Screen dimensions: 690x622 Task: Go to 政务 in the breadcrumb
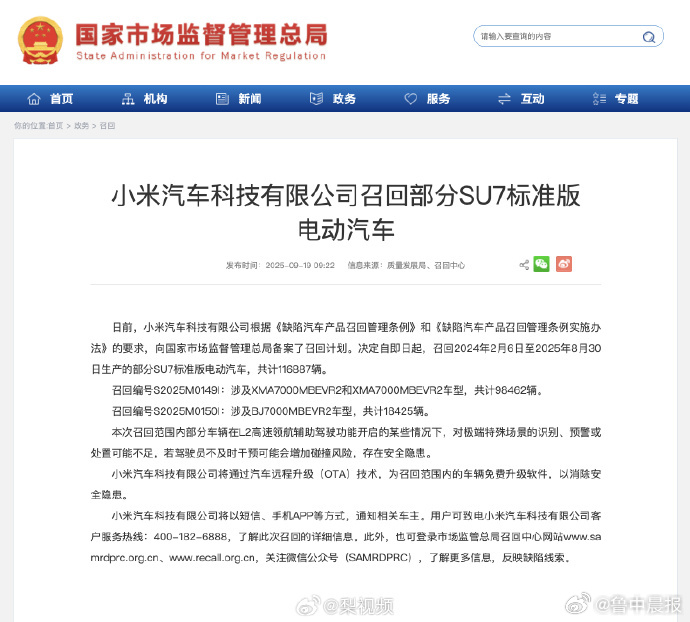click(81, 125)
